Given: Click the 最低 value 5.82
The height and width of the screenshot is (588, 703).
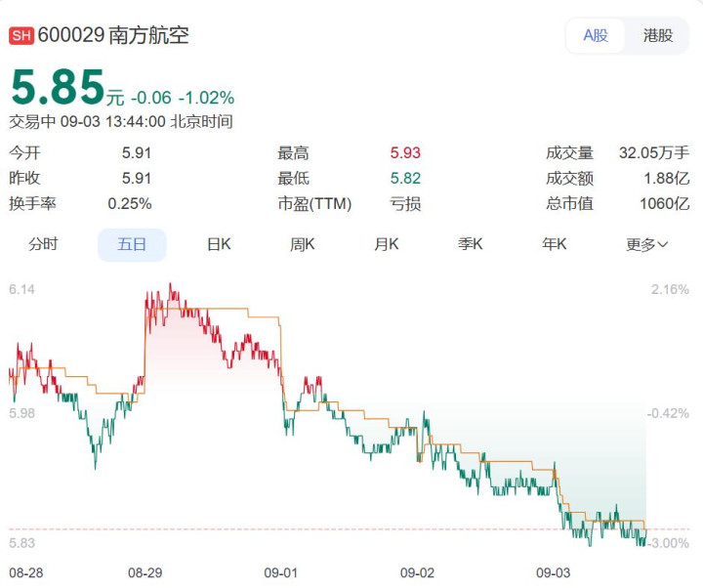Looking at the screenshot, I should click(405, 178).
